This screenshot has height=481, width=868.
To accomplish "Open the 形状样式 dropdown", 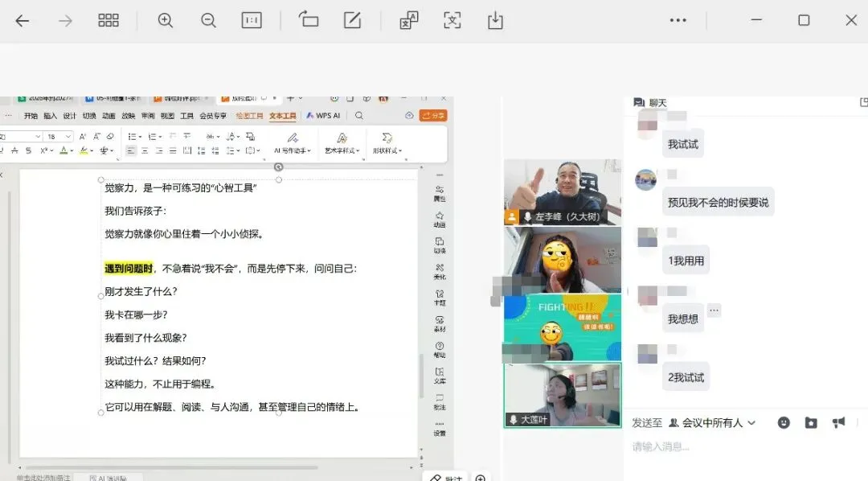I will (387, 143).
